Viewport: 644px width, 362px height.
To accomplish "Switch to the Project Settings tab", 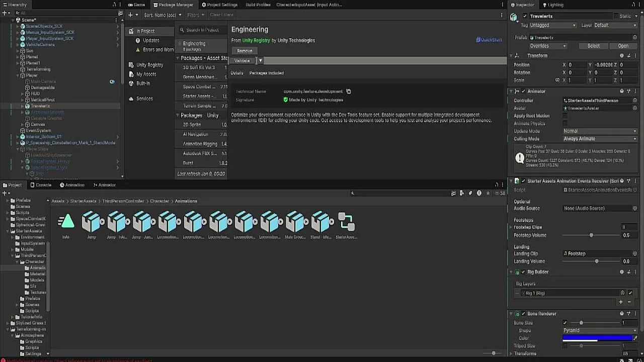I will (x=220, y=5).
